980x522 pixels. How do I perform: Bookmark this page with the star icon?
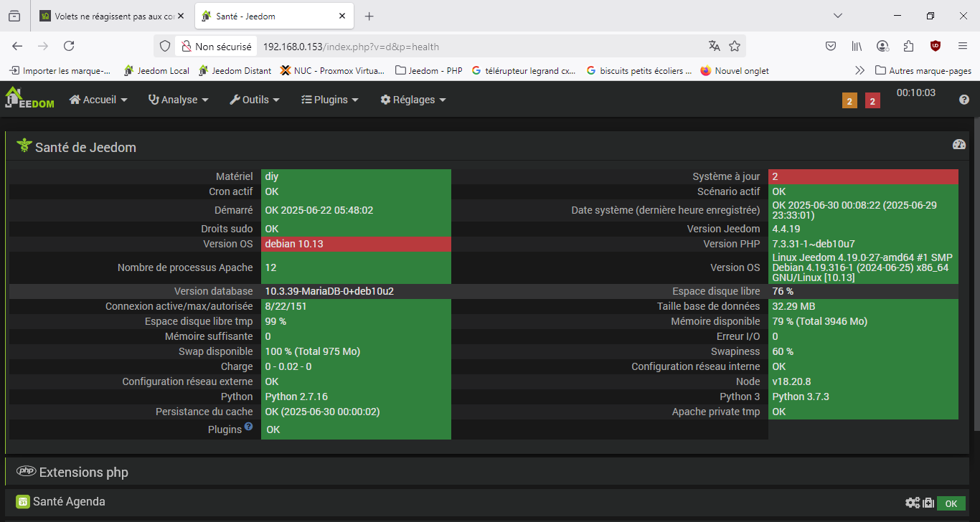click(735, 46)
